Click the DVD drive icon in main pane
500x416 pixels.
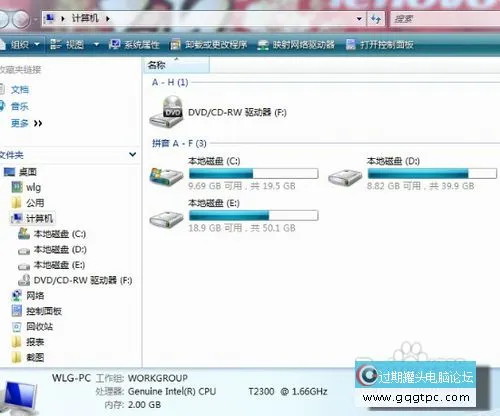tap(166, 112)
